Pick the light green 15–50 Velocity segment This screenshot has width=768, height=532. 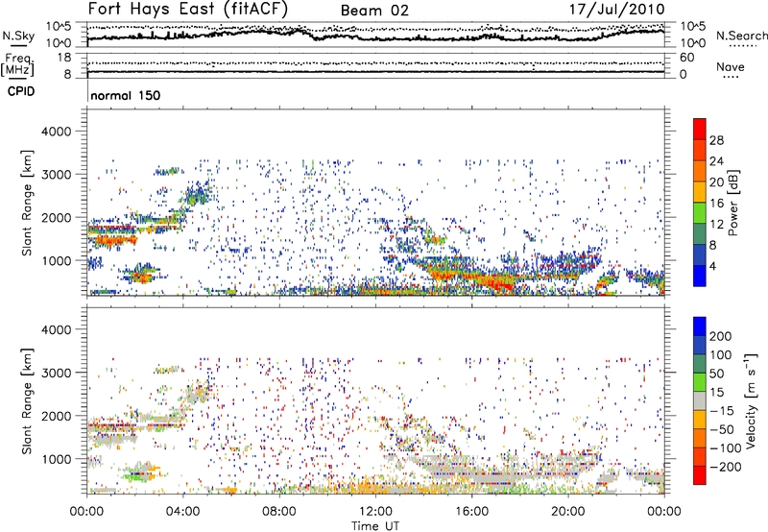point(700,382)
